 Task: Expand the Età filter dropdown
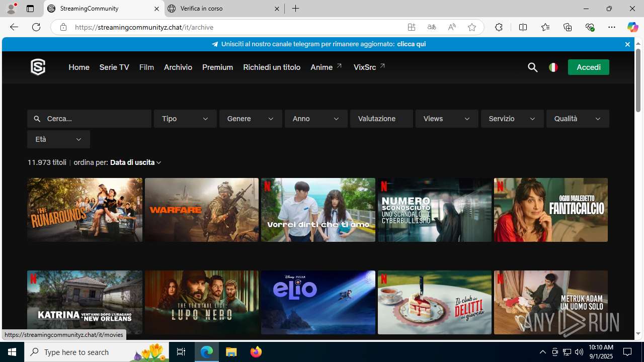click(58, 139)
